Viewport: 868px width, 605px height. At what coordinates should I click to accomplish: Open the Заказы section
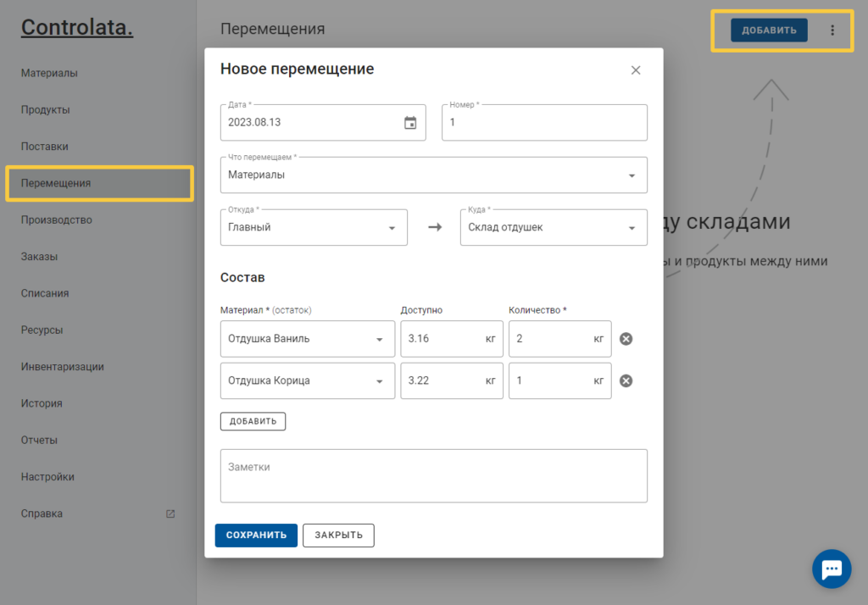(x=39, y=256)
